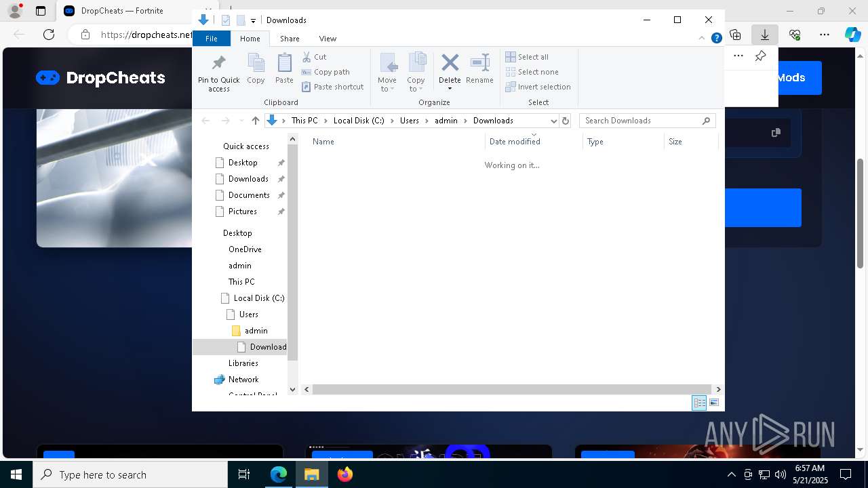Click the properties icon in title bar

[x=226, y=20]
